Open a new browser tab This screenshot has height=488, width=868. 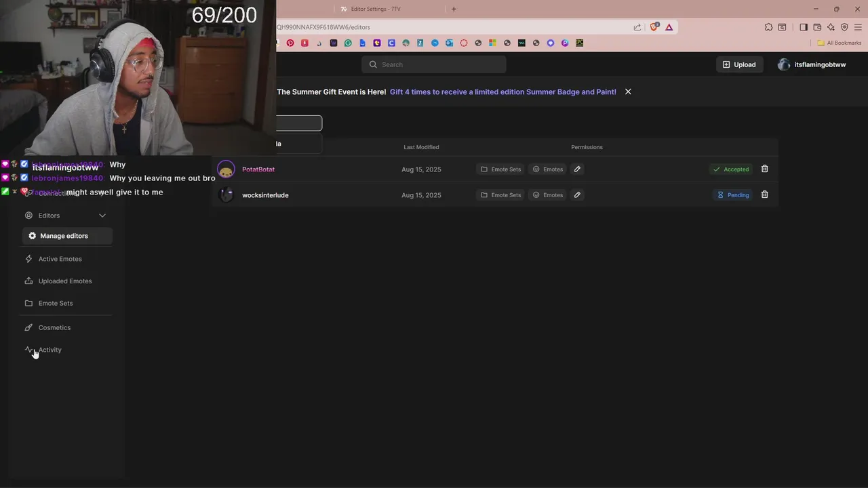click(454, 9)
